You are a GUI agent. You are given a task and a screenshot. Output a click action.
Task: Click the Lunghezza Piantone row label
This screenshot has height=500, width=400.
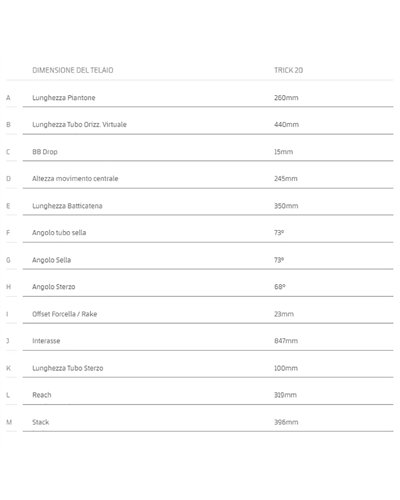[x=64, y=98]
